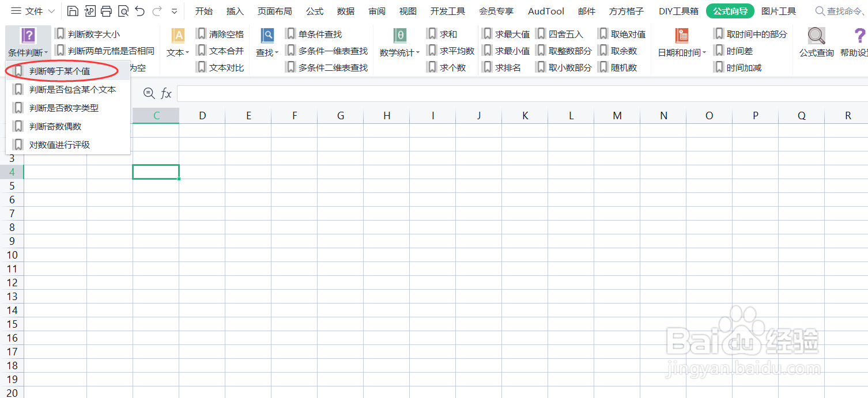Expand the 日期和时间 dropdown button
The height and width of the screenshot is (398, 868).
click(682, 42)
